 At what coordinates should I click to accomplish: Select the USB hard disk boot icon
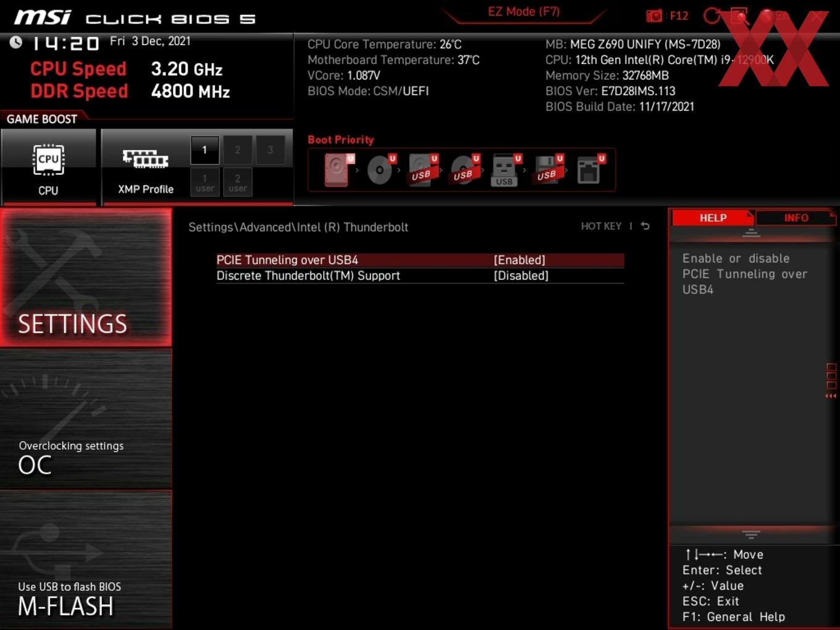422,170
